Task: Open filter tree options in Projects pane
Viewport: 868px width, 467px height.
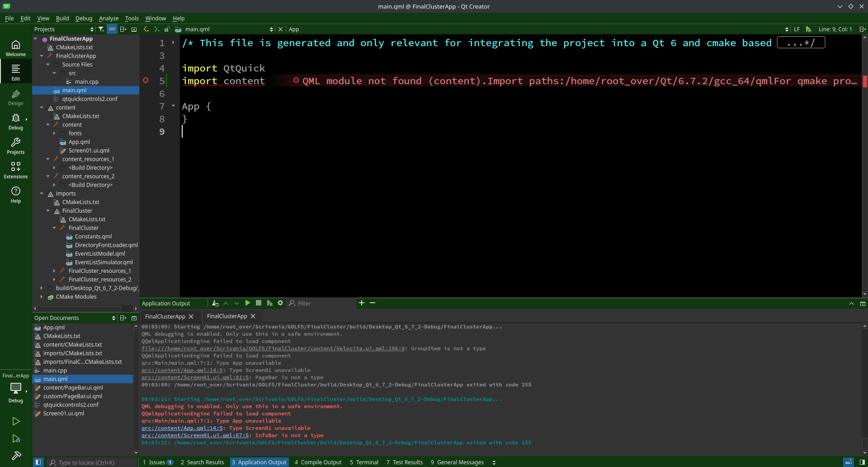Action: 101,29
